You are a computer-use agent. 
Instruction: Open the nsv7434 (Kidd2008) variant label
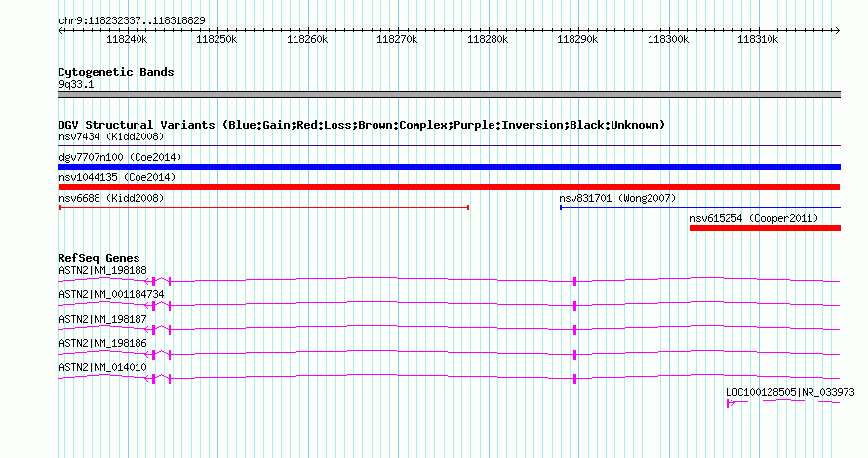coord(111,136)
